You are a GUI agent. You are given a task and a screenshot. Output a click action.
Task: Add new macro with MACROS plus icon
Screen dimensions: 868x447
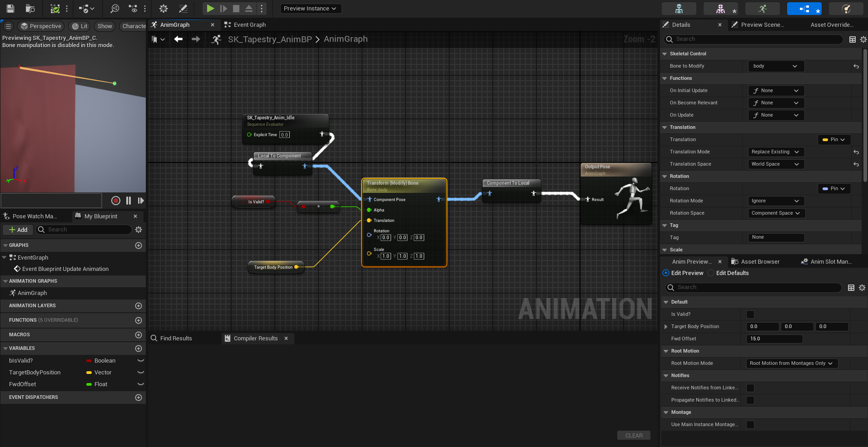tap(139, 335)
